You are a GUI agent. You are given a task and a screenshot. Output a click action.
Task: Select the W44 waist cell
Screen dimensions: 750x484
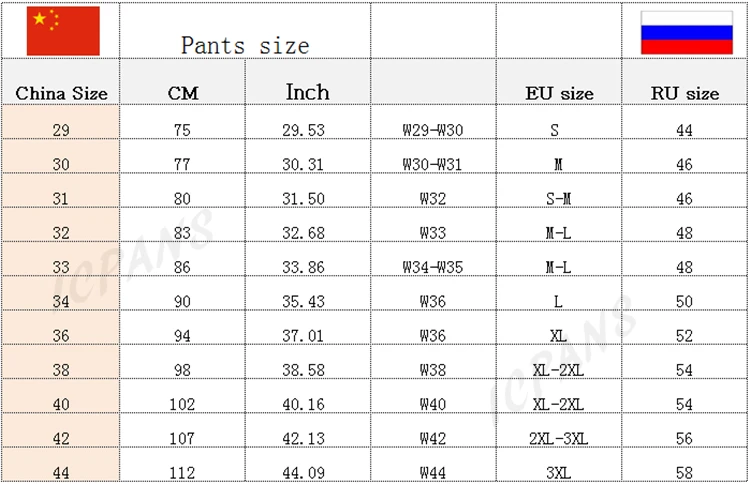tap(432, 471)
